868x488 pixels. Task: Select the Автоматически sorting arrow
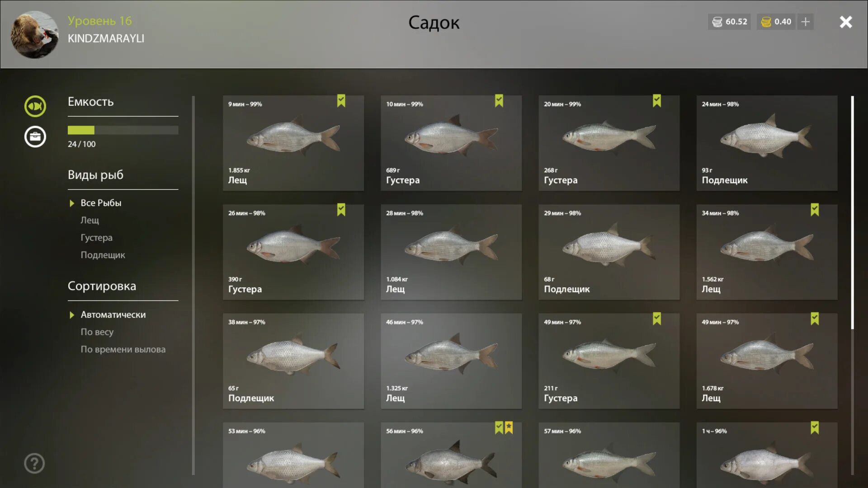(x=71, y=315)
